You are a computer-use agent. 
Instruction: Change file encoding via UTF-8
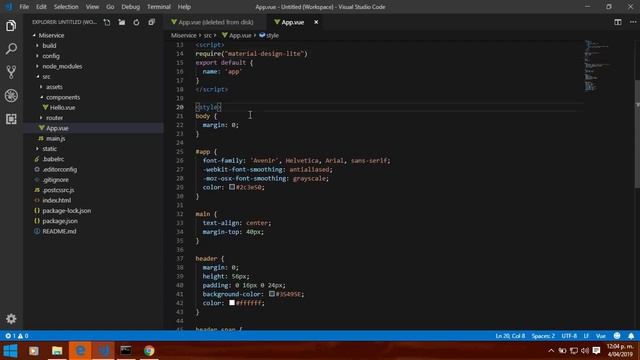coord(569,336)
